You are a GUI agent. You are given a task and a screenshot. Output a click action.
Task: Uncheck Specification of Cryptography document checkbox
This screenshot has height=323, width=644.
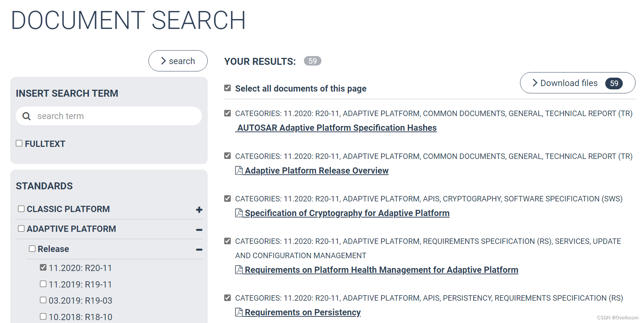[227, 198]
